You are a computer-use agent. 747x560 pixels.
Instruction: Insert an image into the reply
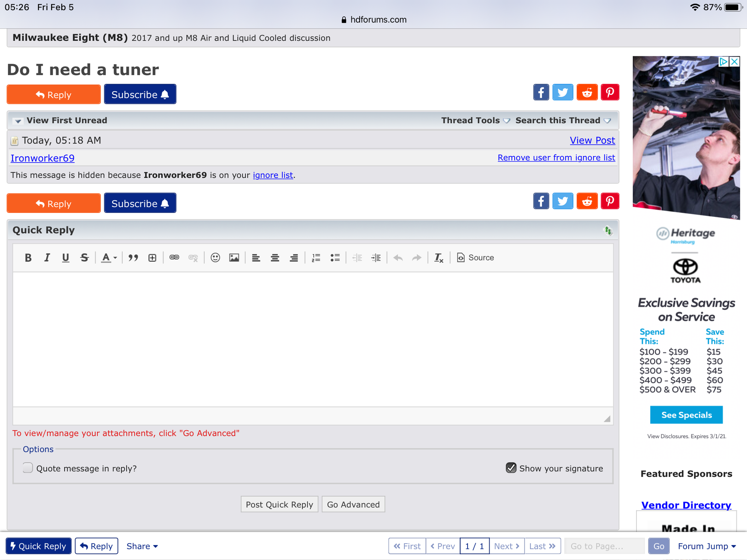coord(234,258)
